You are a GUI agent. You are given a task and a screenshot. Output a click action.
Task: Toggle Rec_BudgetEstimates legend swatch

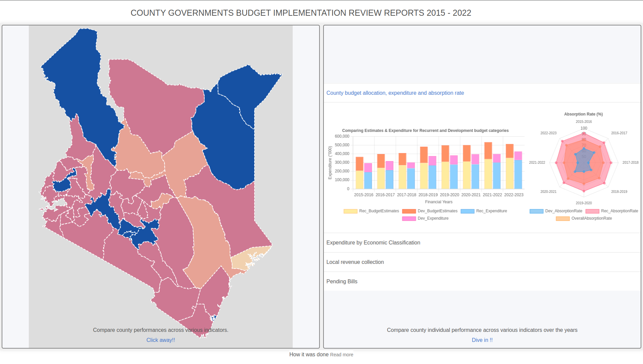[x=350, y=211]
